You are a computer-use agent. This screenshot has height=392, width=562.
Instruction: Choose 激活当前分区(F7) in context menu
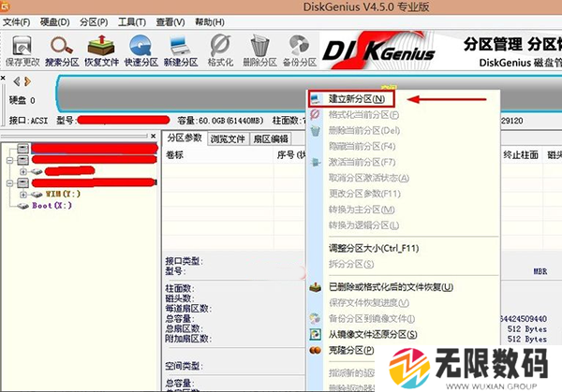362,162
